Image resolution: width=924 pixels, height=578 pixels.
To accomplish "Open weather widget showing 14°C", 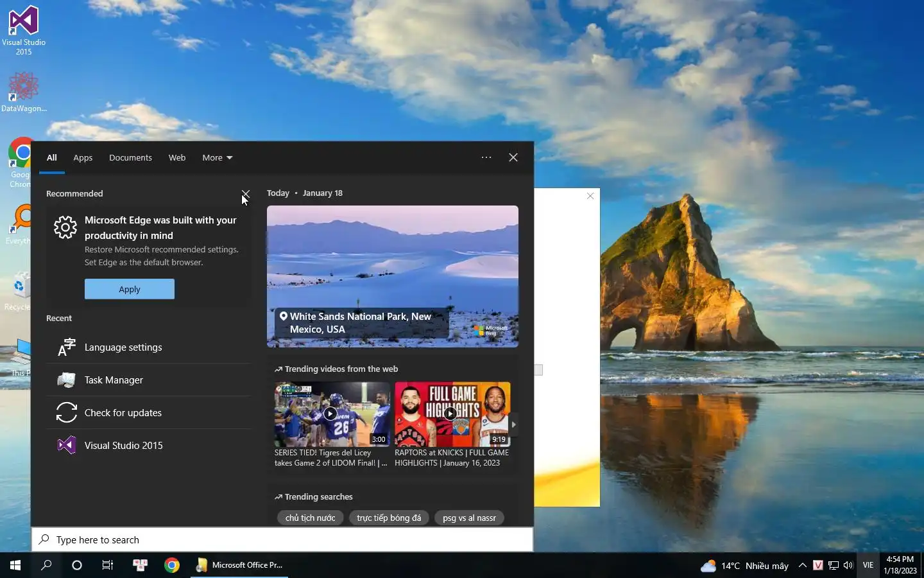I will click(x=744, y=566).
